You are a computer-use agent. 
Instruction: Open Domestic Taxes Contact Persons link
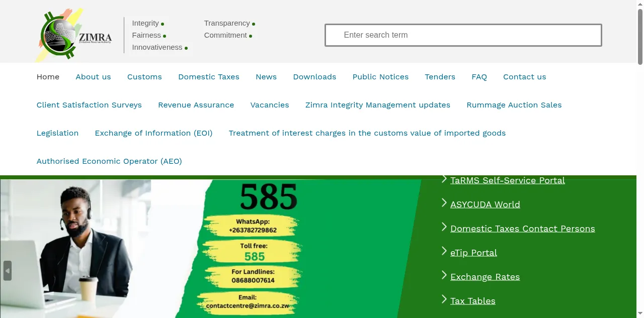523,229
